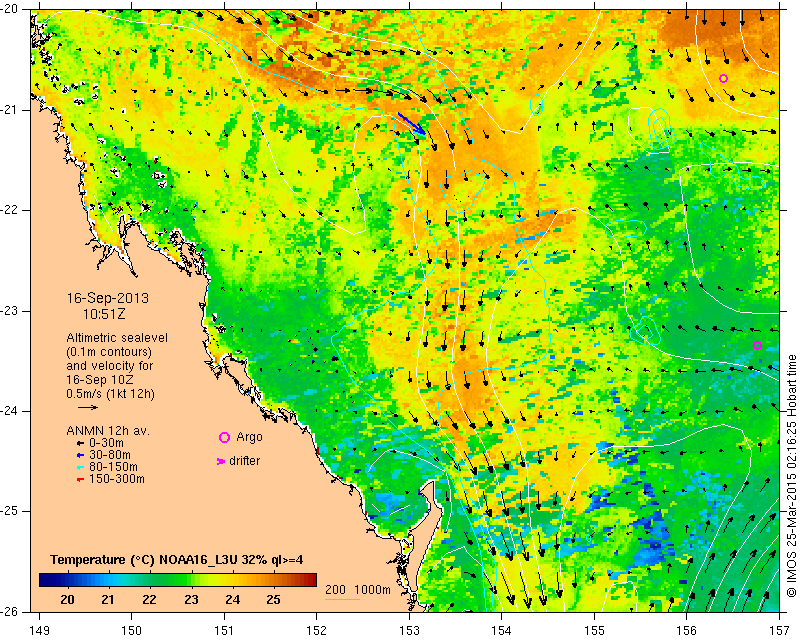Screen dimensions: 800x640
Task: Click the '0.5m/s (1kt 12h)' text
Action: pos(110,394)
